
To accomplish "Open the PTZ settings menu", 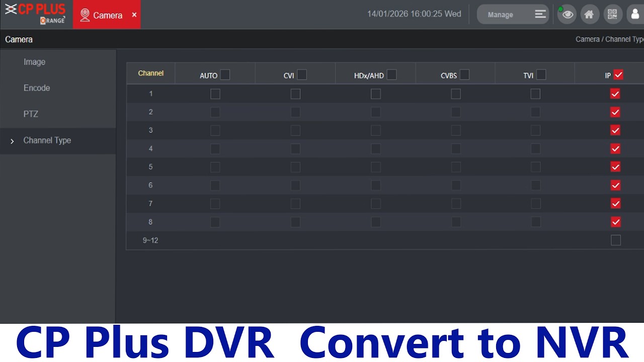I will tap(31, 114).
